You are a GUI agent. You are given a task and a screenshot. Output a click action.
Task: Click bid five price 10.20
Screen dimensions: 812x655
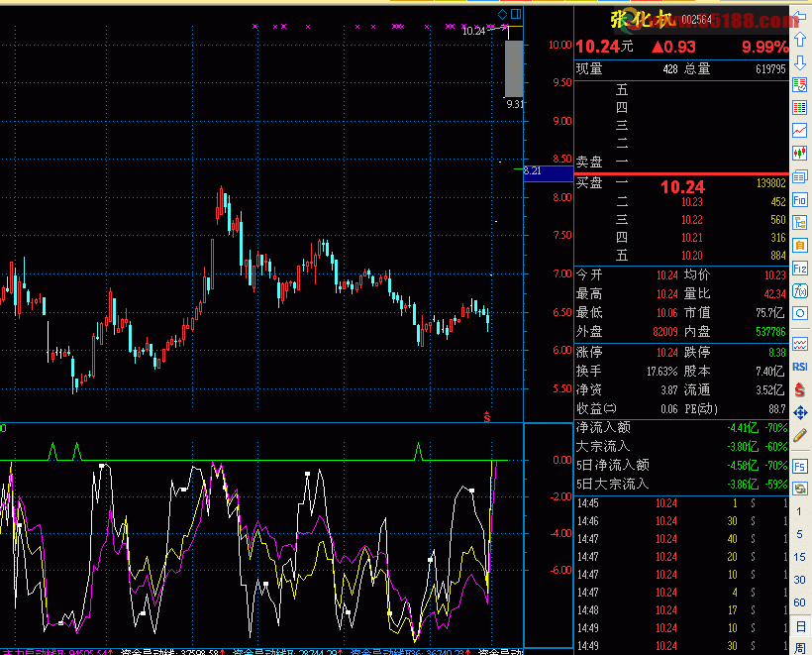pos(692,256)
